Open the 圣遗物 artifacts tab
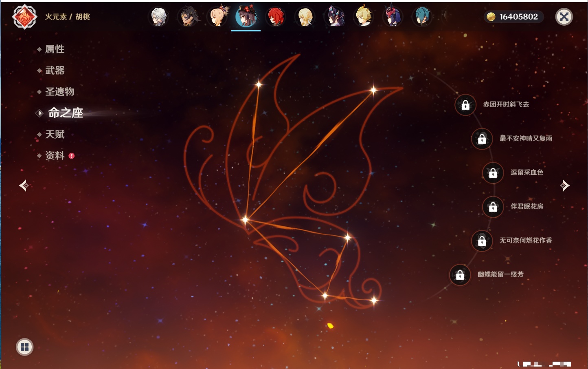 59,92
